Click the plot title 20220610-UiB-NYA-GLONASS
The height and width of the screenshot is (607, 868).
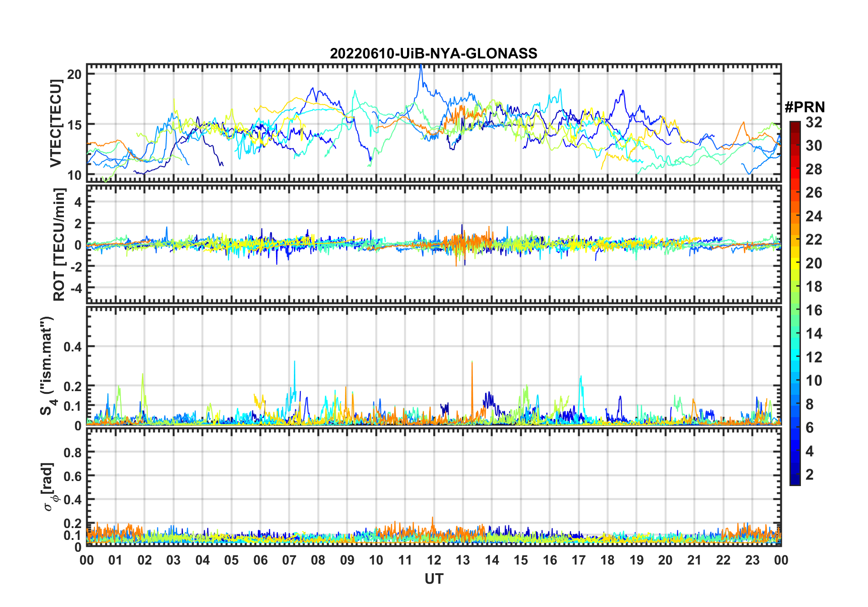(434, 53)
